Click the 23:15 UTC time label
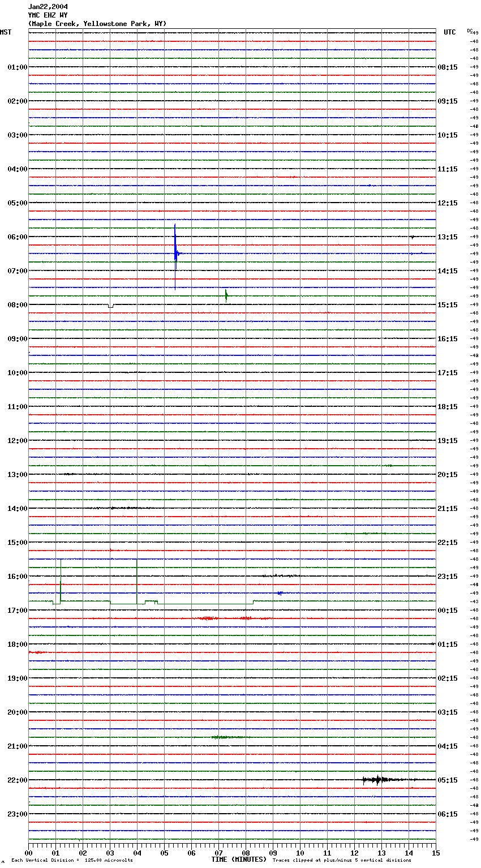 click(x=448, y=577)
